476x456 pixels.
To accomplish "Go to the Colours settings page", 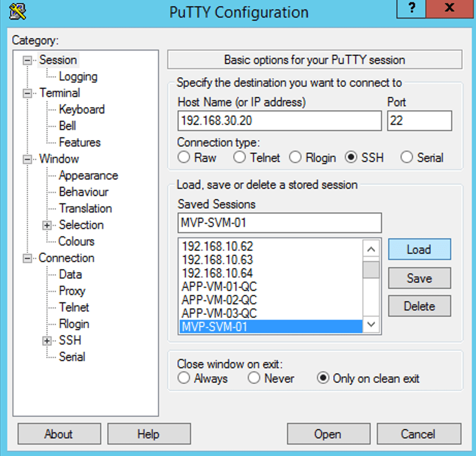I will 76,241.
